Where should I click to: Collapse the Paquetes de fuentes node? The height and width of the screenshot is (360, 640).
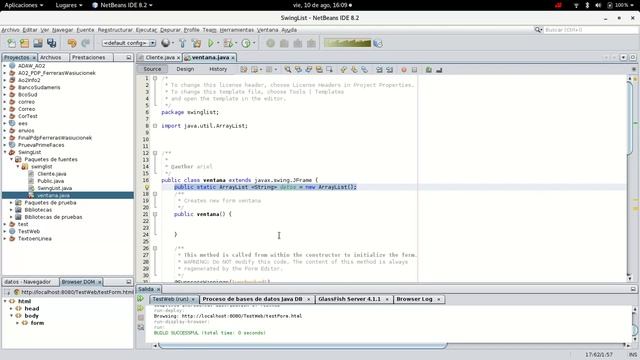pyautogui.click(x=11, y=159)
